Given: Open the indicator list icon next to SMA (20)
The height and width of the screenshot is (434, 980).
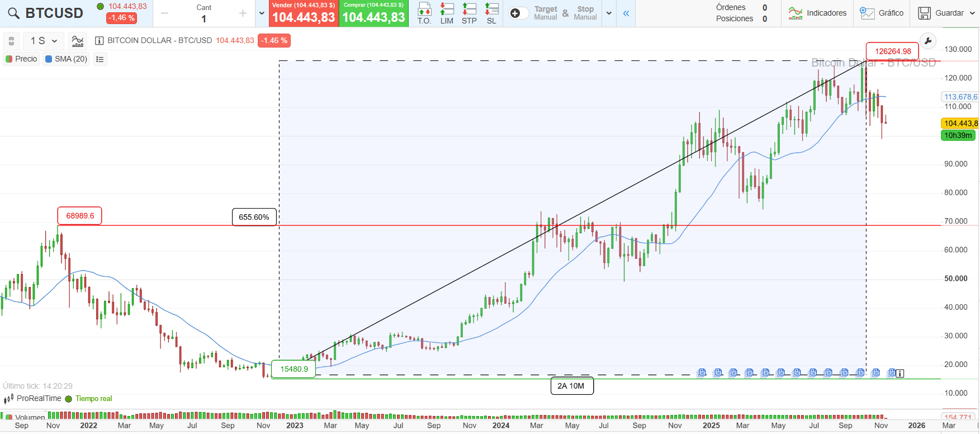Looking at the screenshot, I should click(x=100, y=59).
